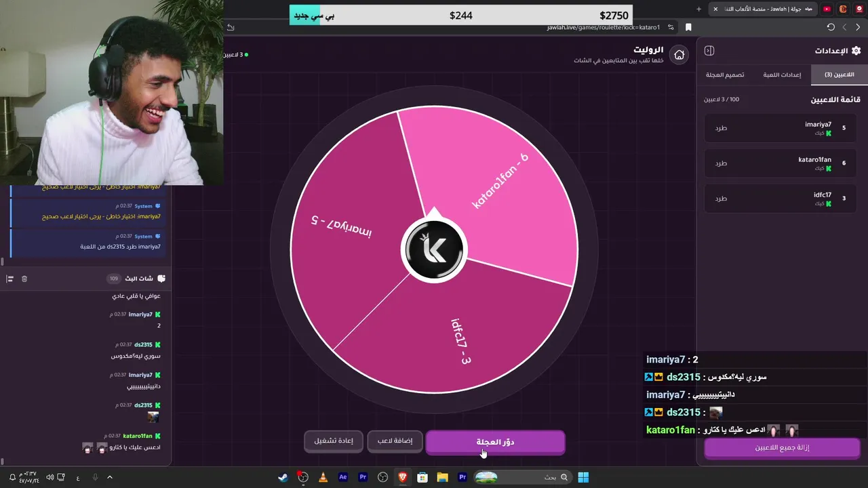Switch to the تصميم العجلة tab
The height and width of the screenshot is (488, 868).
pos(725,75)
